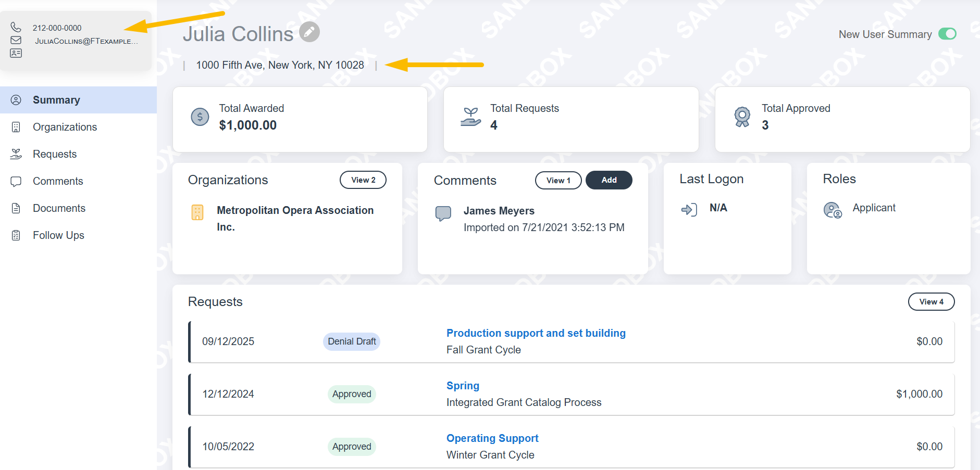Screen dimensions: 980x470
Task: Click the Applicant role label
Action: [x=874, y=208]
